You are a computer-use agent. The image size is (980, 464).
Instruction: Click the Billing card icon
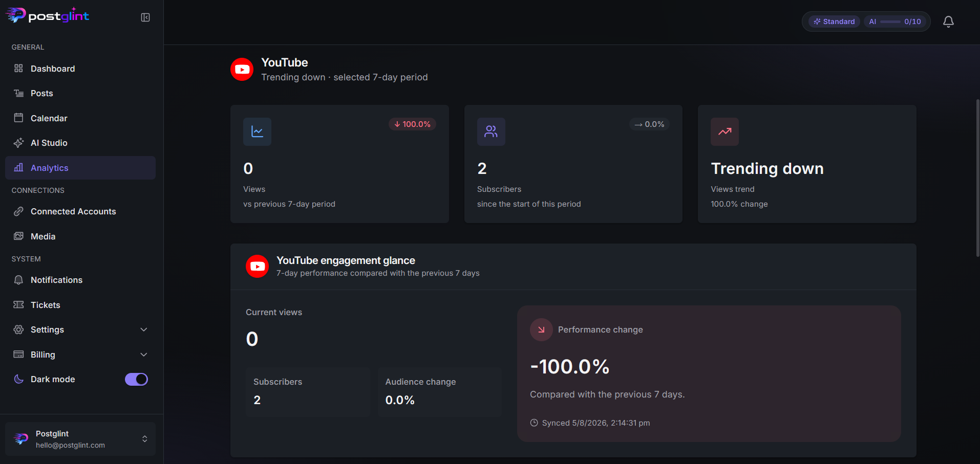(x=18, y=354)
